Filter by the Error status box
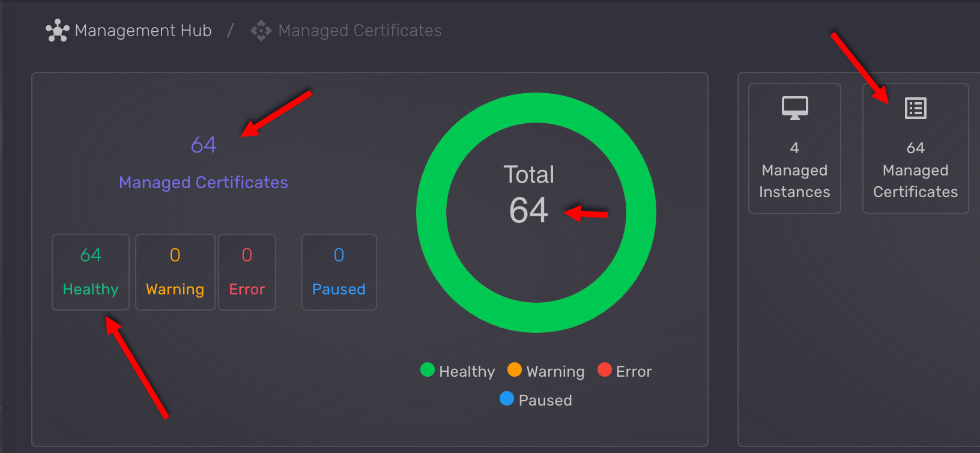This screenshot has height=453, width=980. [x=247, y=272]
